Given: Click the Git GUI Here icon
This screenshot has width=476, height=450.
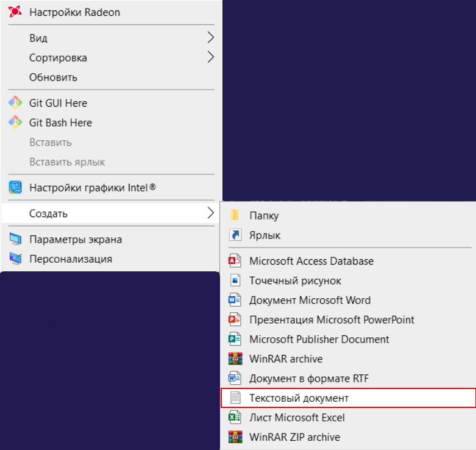Looking at the screenshot, I should 15,103.
